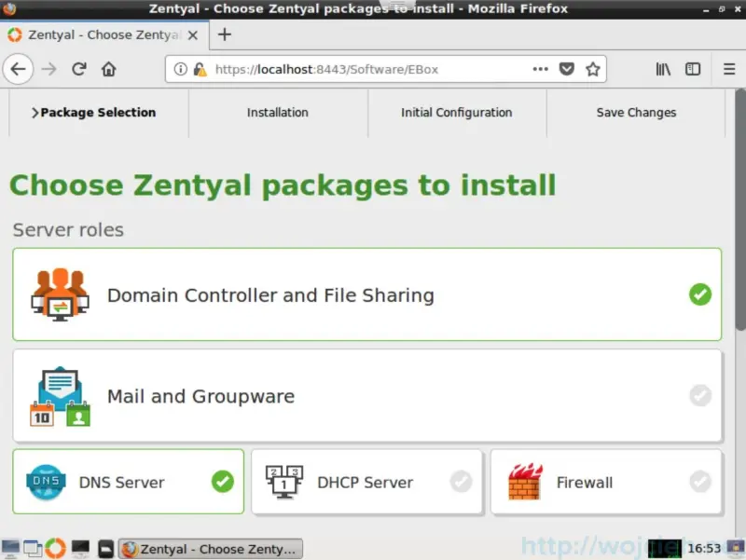The image size is (746, 560).
Task: Click the browser Home icon
Action: click(107, 69)
